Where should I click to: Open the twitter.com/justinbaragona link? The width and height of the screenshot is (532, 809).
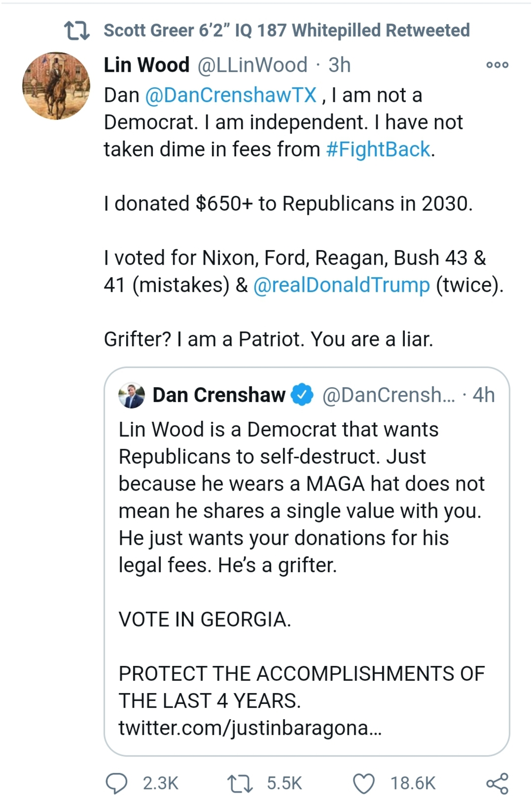tap(250, 728)
